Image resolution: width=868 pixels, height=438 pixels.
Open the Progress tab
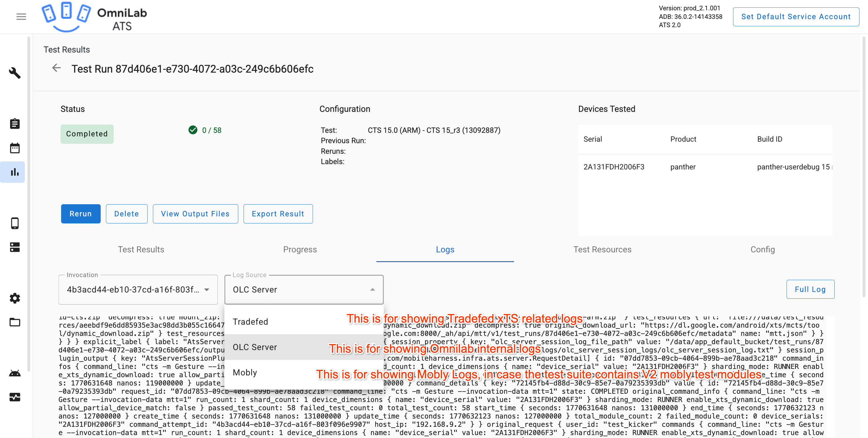coord(300,249)
